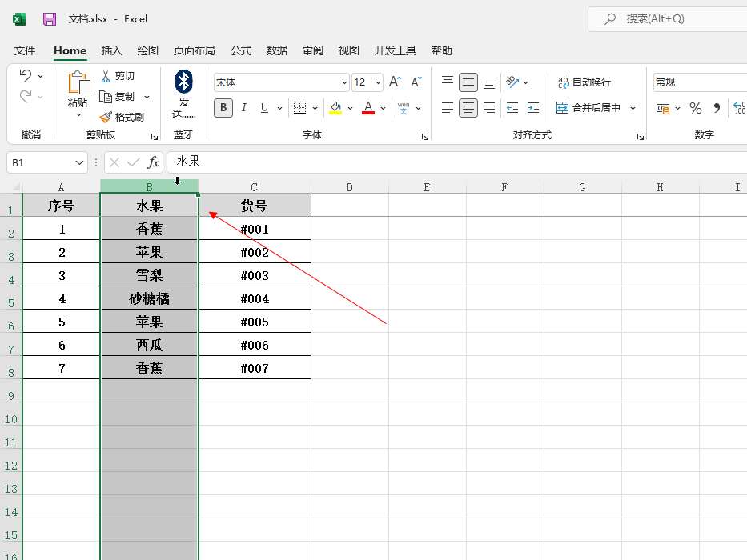747x560 pixels.
Task: Click the Paste clipboard icon
Action: 78,82
